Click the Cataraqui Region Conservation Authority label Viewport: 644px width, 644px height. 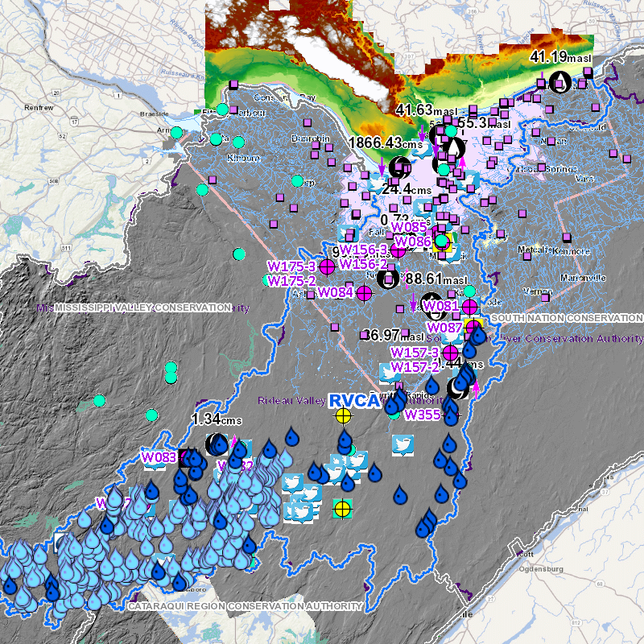coord(245,606)
